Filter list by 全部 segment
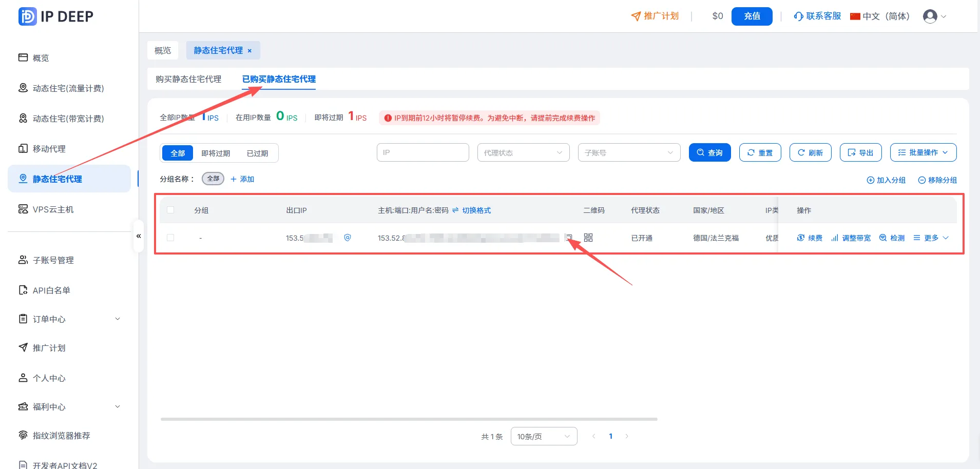Viewport: 980px width, 469px height. click(178, 153)
